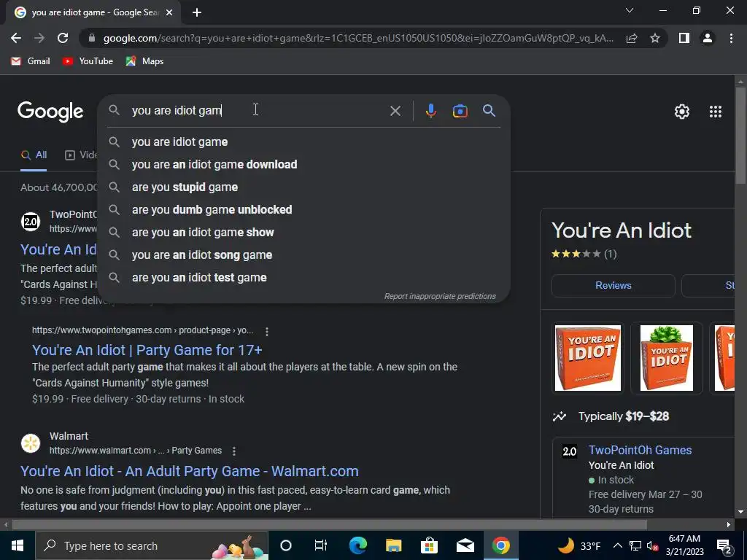This screenshot has height=560, width=747.
Task: Select suggestion "are you an idiot test game"
Action: point(303,278)
